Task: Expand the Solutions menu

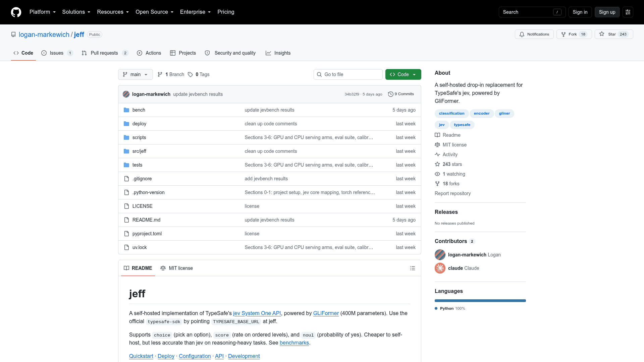Action: (76, 12)
